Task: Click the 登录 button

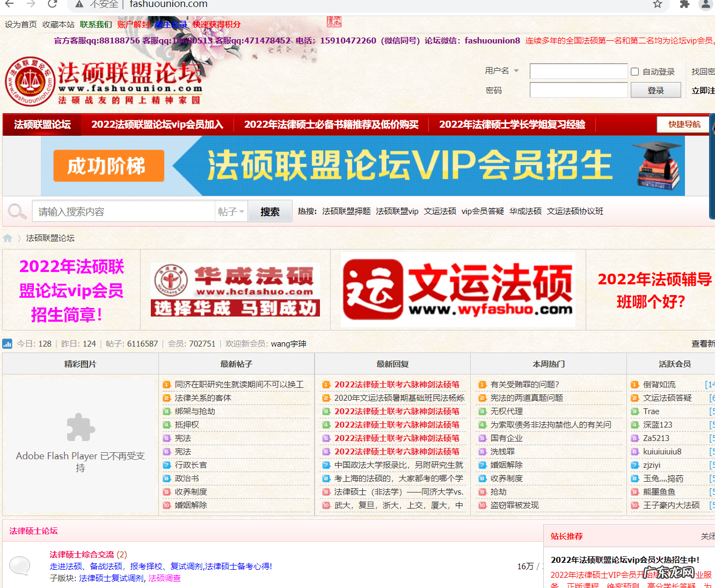Action: tap(655, 90)
